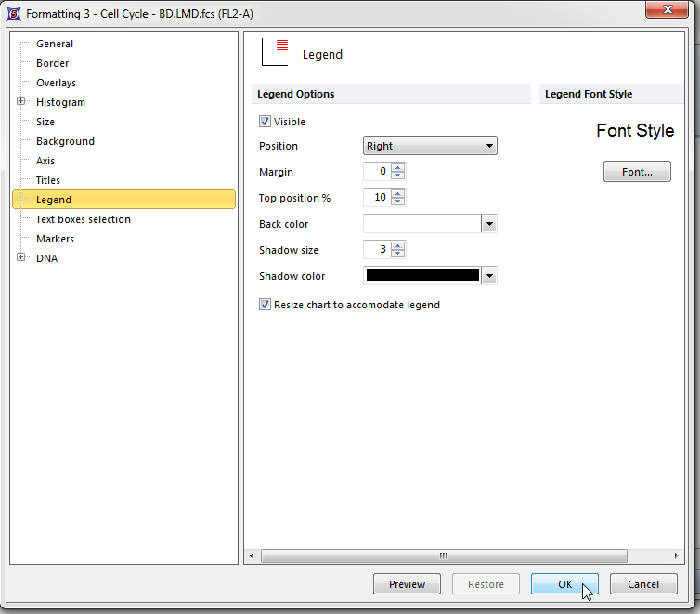Select Titles in the category tree
This screenshot has height=614, width=700.
(48, 180)
